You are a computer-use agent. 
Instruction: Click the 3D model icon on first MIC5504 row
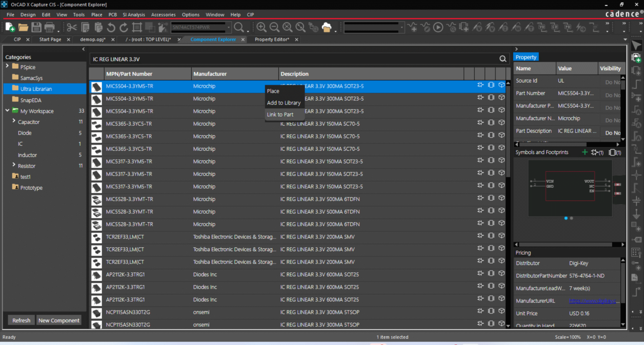(501, 85)
